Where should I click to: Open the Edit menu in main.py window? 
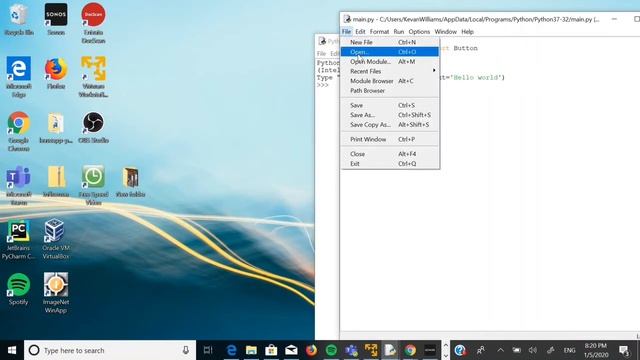360,31
